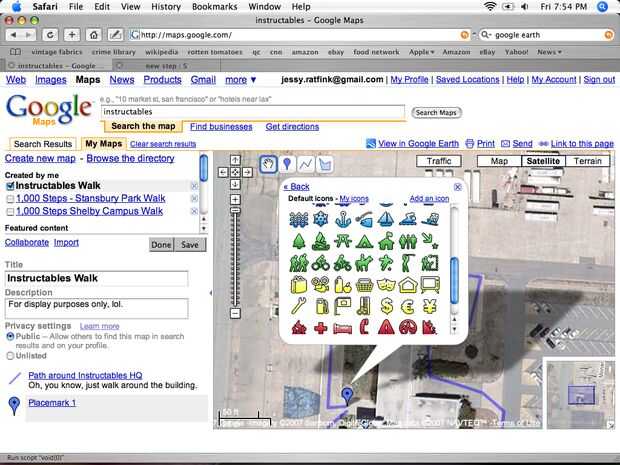Choose the green pine tree icon
Screen dimensions: 620x465
(299, 241)
